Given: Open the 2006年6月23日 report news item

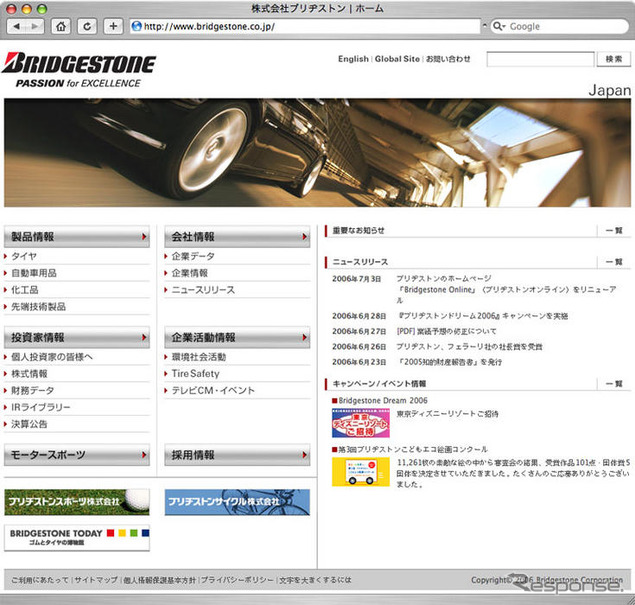Looking at the screenshot, I should [449, 362].
